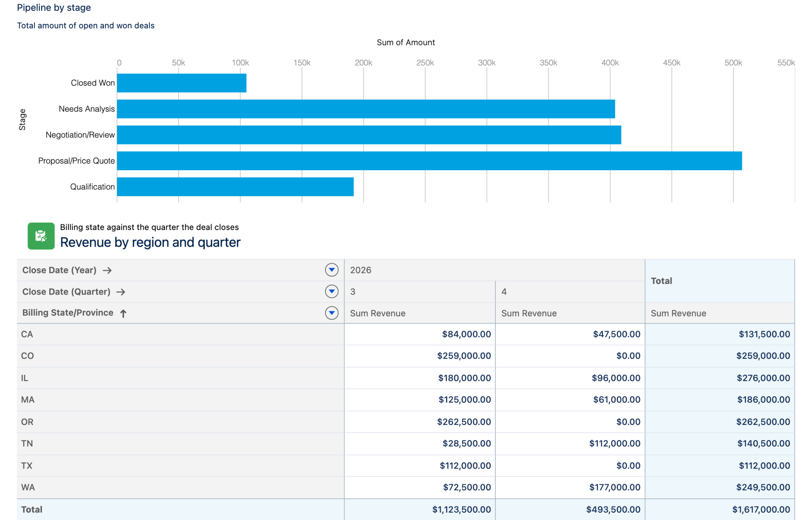Click the Revenue by region and quarter title

pos(150,242)
